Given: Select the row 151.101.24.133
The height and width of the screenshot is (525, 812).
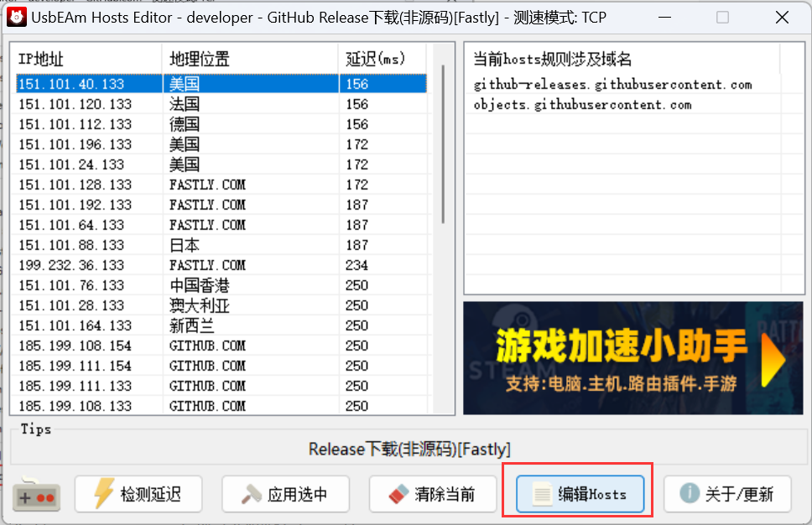Looking at the screenshot, I should 221,164.
